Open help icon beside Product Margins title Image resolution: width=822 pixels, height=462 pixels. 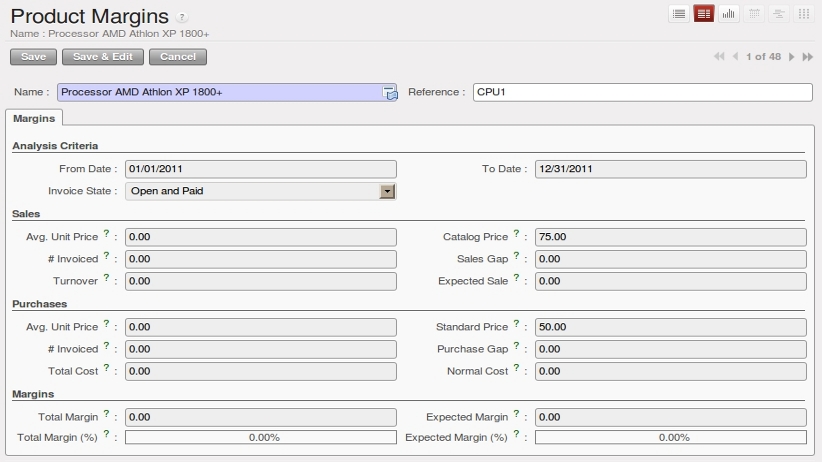(181, 18)
